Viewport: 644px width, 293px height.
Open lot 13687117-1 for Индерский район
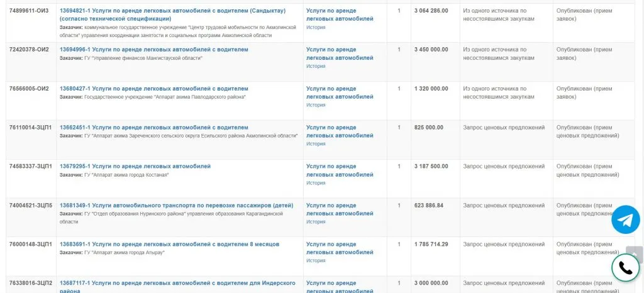(177, 284)
